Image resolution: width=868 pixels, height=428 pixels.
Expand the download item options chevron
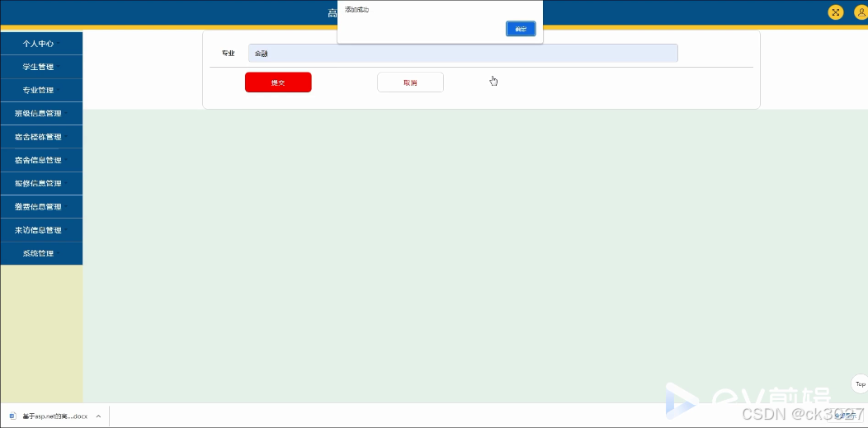(98, 416)
